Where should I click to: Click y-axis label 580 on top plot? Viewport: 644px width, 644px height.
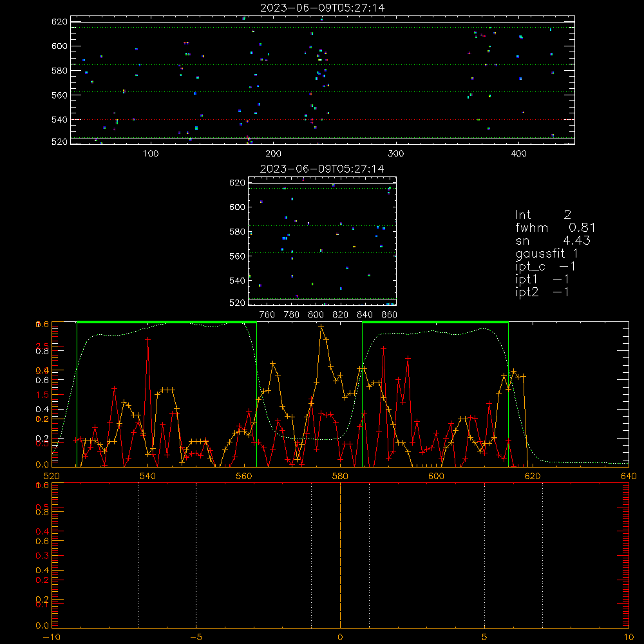(x=59, y=71)
